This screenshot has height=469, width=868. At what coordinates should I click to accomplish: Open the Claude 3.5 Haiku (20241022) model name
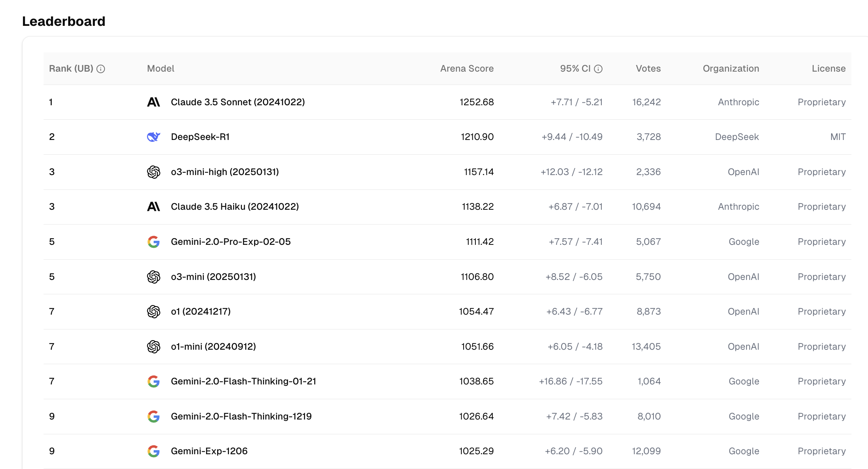click(235, 207)
